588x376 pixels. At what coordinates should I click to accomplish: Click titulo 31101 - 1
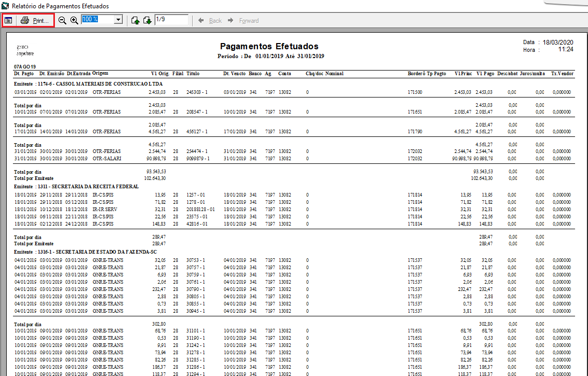(x=195, y=331)
